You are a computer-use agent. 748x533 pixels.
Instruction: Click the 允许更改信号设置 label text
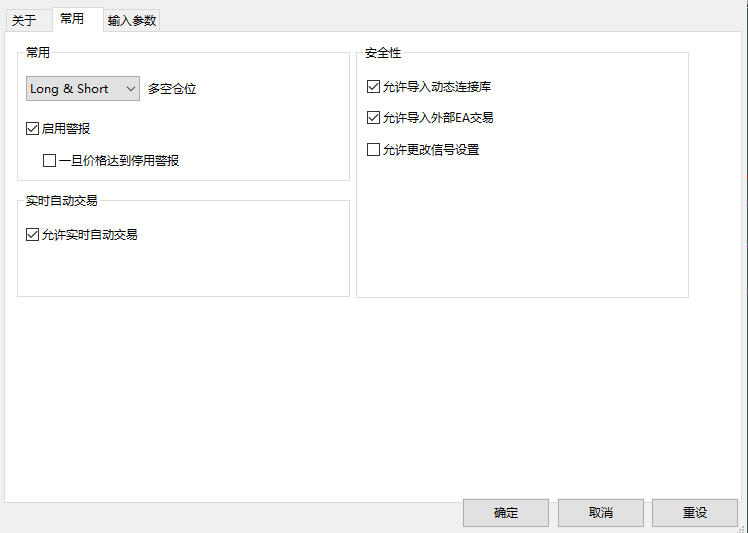(x=431, y=150)
